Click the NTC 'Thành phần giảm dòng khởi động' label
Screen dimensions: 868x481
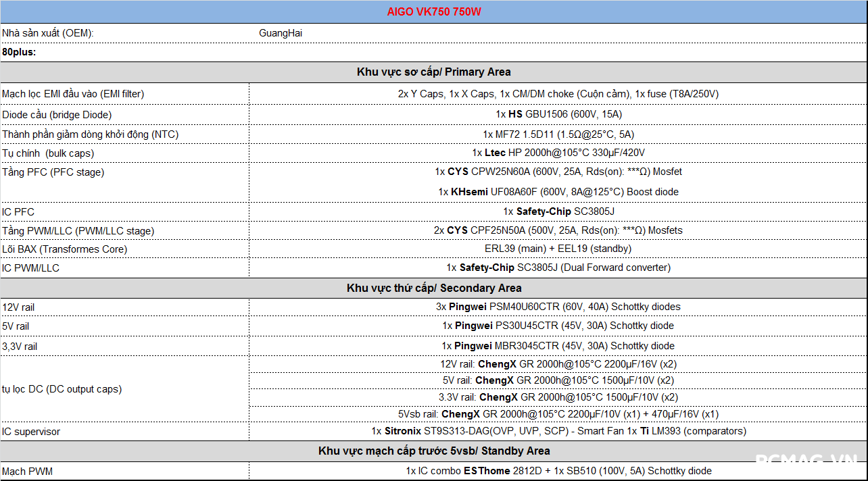90,134
